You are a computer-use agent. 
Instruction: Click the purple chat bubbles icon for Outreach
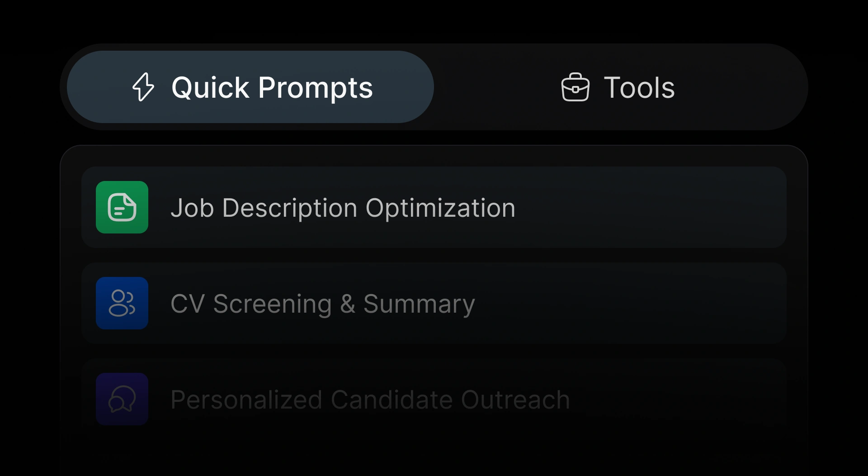tap(122, 399)
